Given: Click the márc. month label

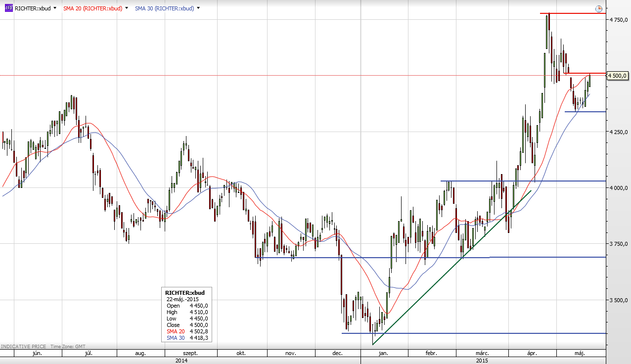Looking at the screenshot, I should [x=482, y=354].
